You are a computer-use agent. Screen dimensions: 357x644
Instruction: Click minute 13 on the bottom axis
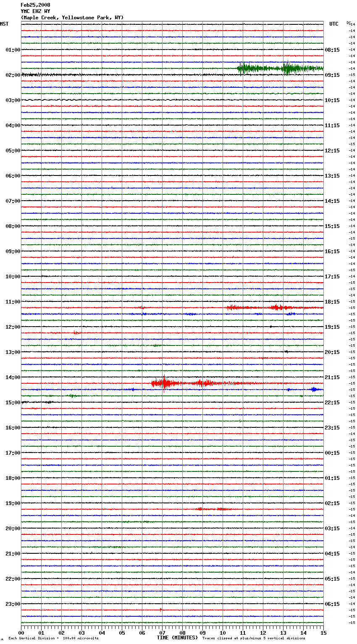pos(283,633)
